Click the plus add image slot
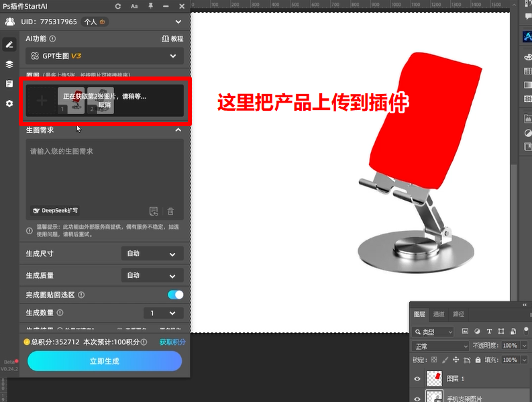 click(x=42, y=101)
